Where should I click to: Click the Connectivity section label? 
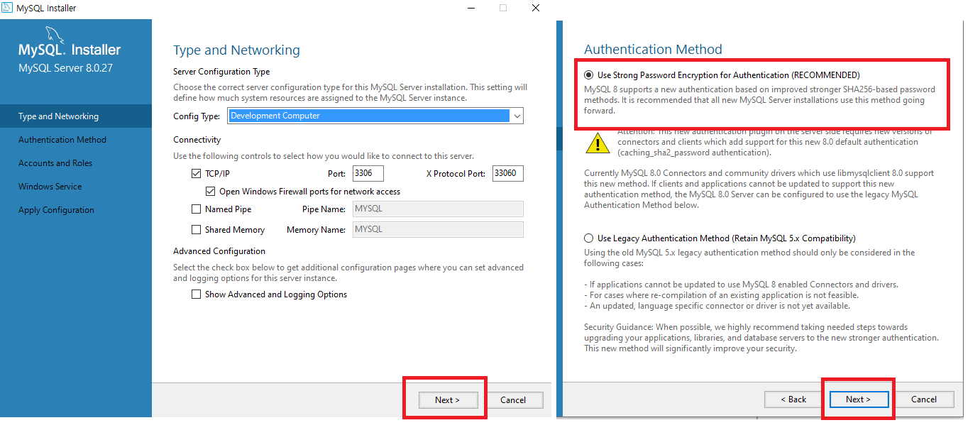(197, 140)
